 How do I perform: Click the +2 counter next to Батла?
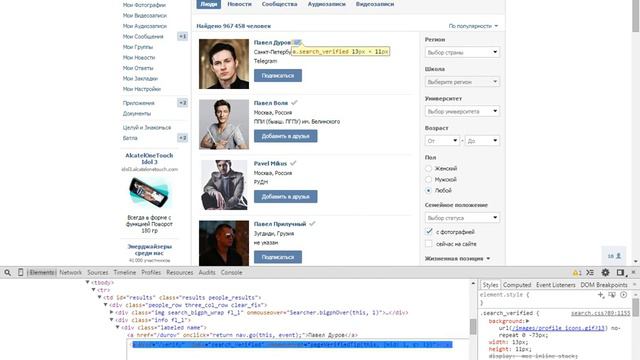pos(182,138)
